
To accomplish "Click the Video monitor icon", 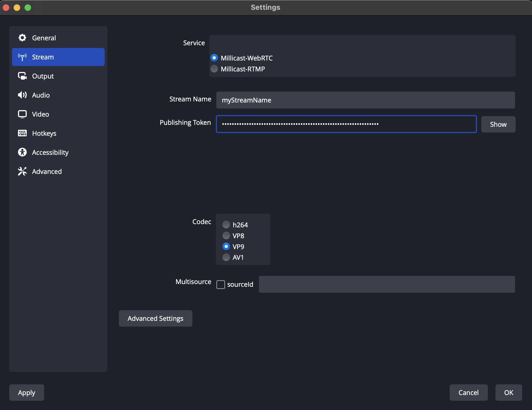I will click(x=22, y=114).
